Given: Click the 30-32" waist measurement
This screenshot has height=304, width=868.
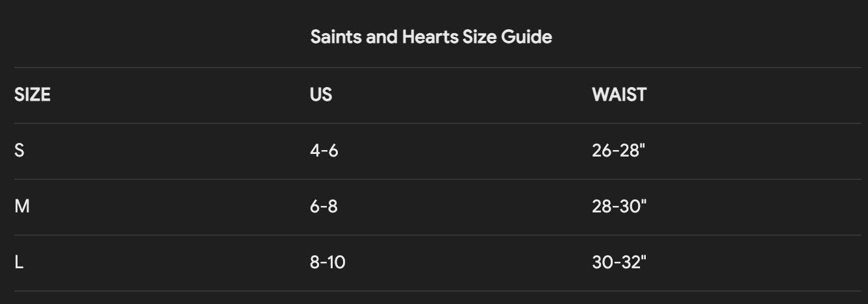Looking at the screenshot, I should 619,262.
